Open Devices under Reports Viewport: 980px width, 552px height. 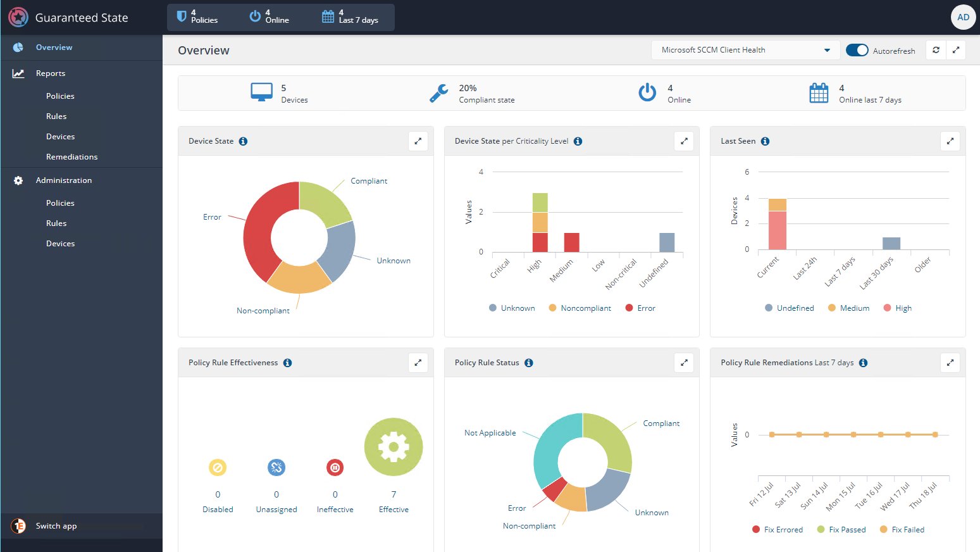click(60, 137)
